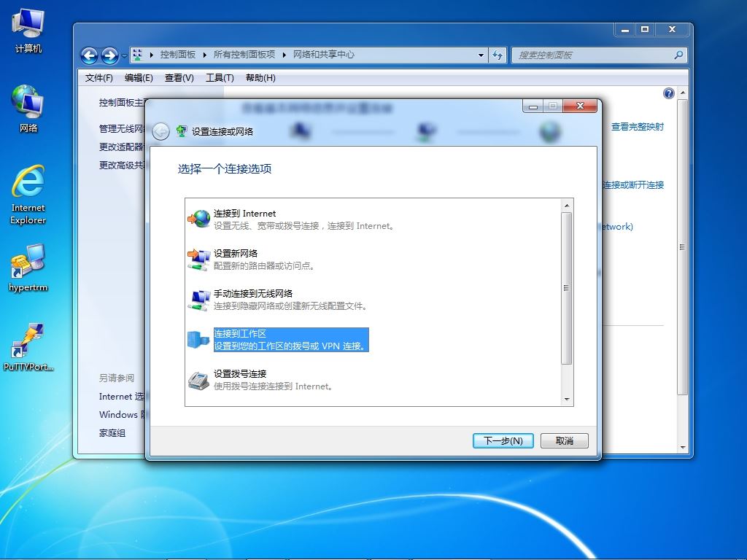
Task: Open the address bar history dropdown
Action: click(481, 55)
